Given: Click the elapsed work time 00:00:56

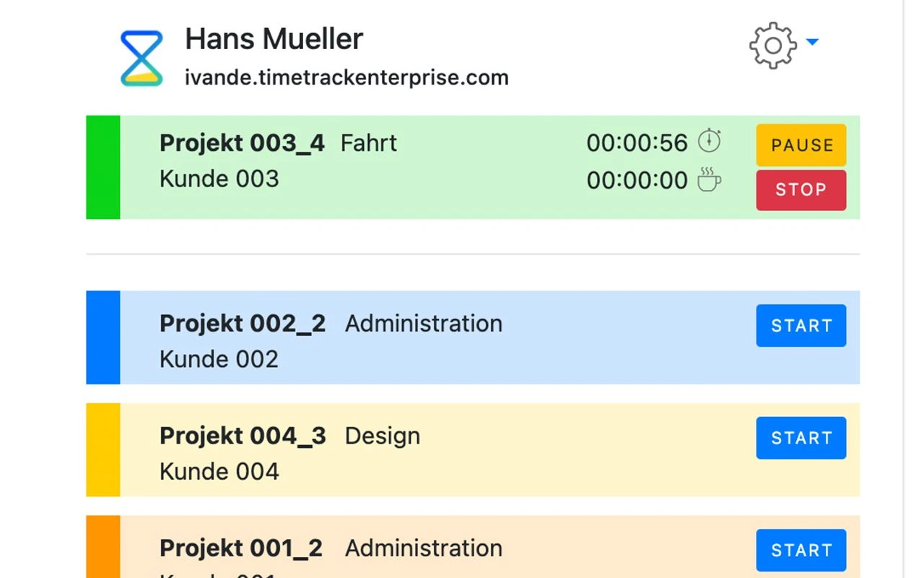Looking at the screenshot, I should point(637,143).
